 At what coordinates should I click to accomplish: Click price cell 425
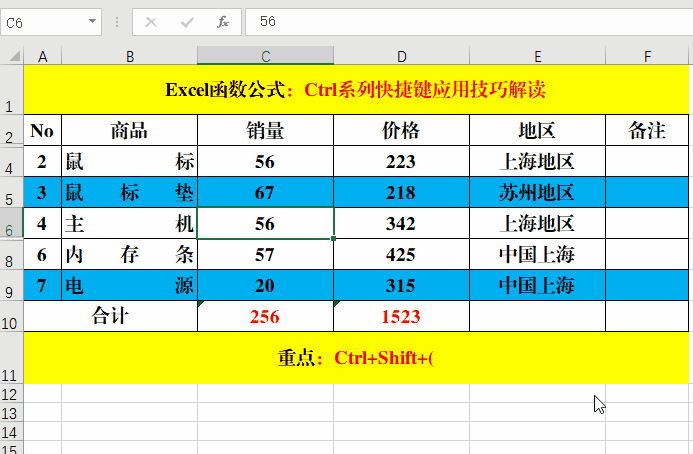click(x=401, y=254)
